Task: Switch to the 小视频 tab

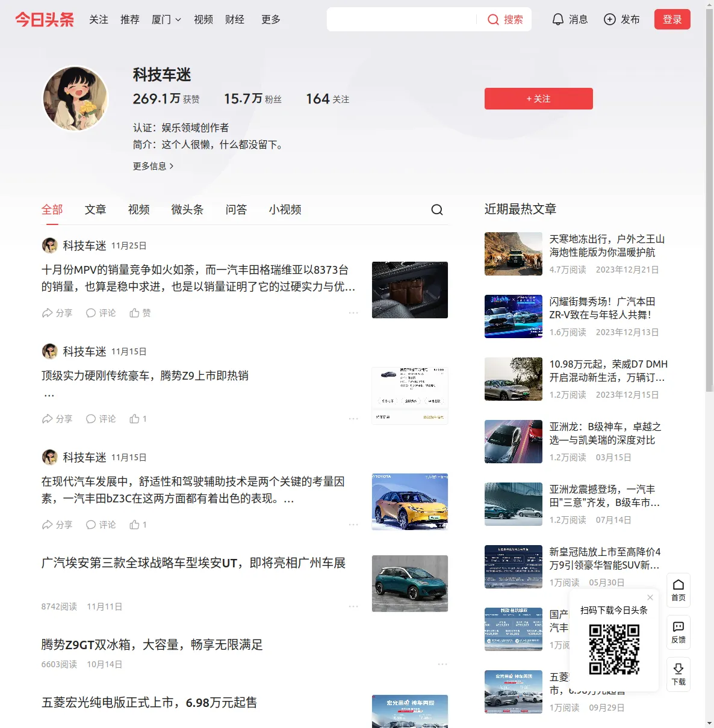Action: coord(285,209)
